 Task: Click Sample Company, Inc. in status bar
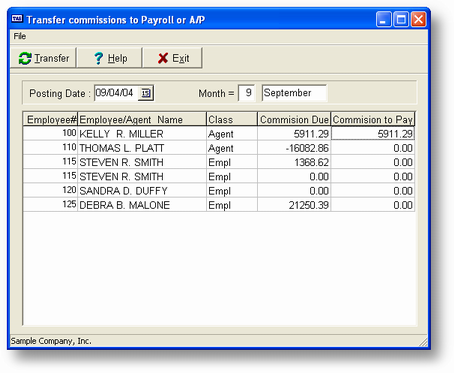pyautogui.click(x=51, y=341)
